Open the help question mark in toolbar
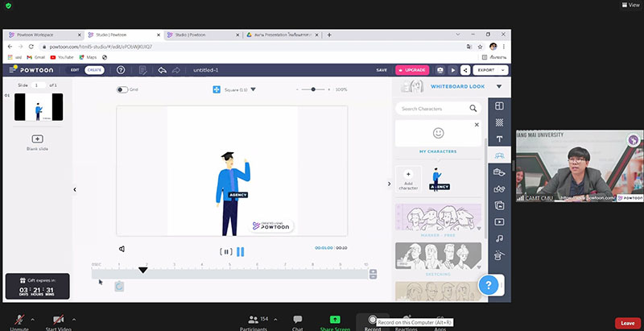The width and height of the screenshot is (644, 331). [x=121, y=70]
